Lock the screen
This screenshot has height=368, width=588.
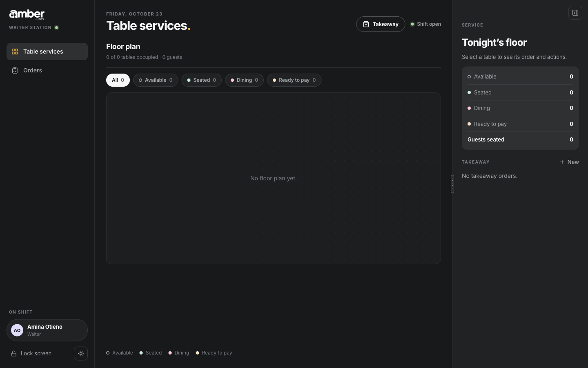(31, 353)
